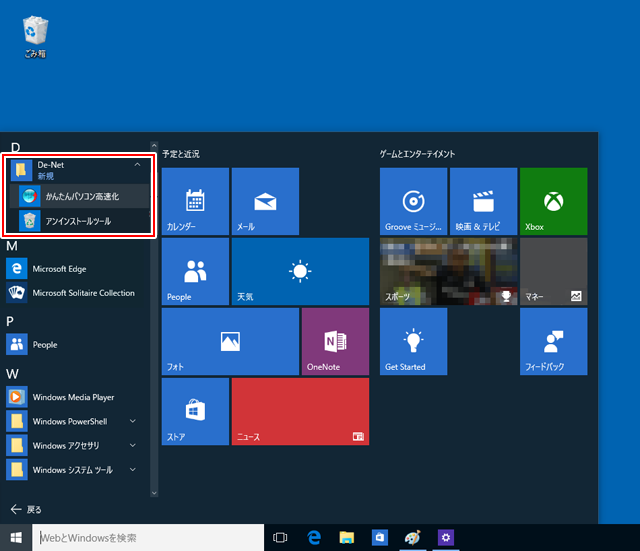Image resolution: width=640 pixels, height=551 pixels.
Task: Switch to Settings app on taskbar
Action: pos(446,538)
